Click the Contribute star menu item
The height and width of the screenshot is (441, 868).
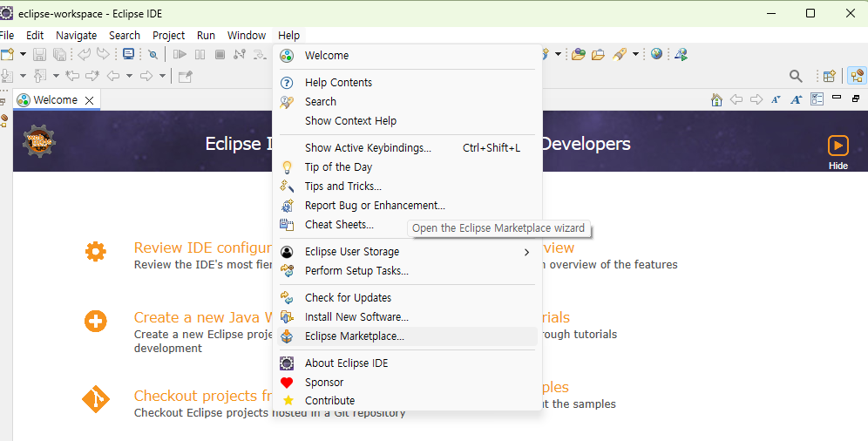click(x=407, y=401)
